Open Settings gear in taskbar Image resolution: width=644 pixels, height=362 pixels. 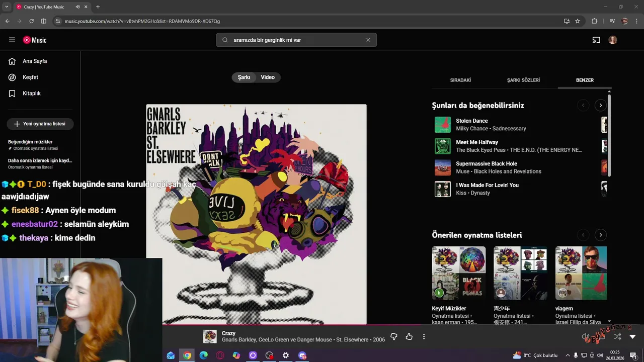tap(286, 355)
